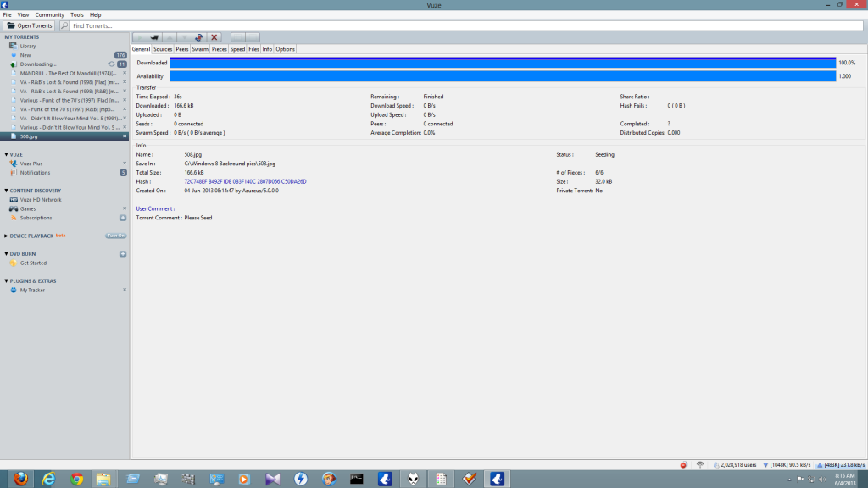Focus the Find Torrents search field

[x=467, y=25]
